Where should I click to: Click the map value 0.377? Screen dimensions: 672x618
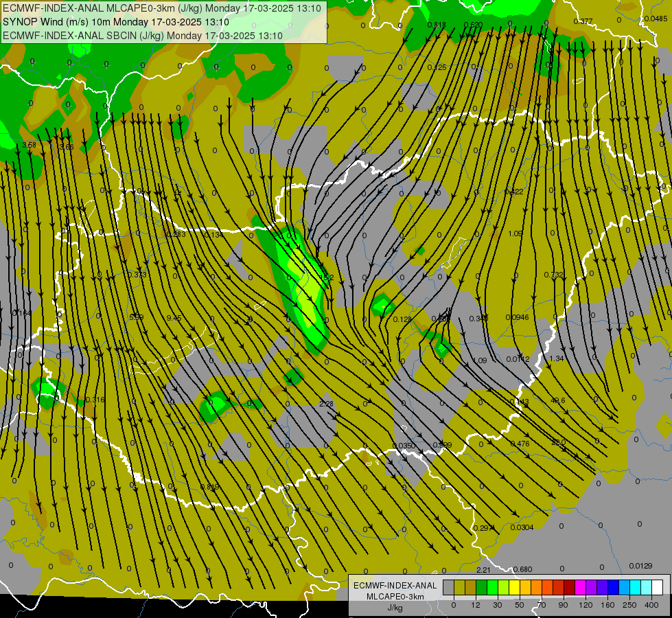click(x=583, y=21)
